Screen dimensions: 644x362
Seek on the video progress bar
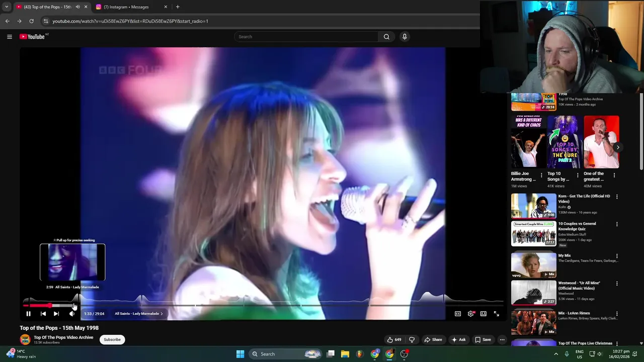[x=263, y=305]
